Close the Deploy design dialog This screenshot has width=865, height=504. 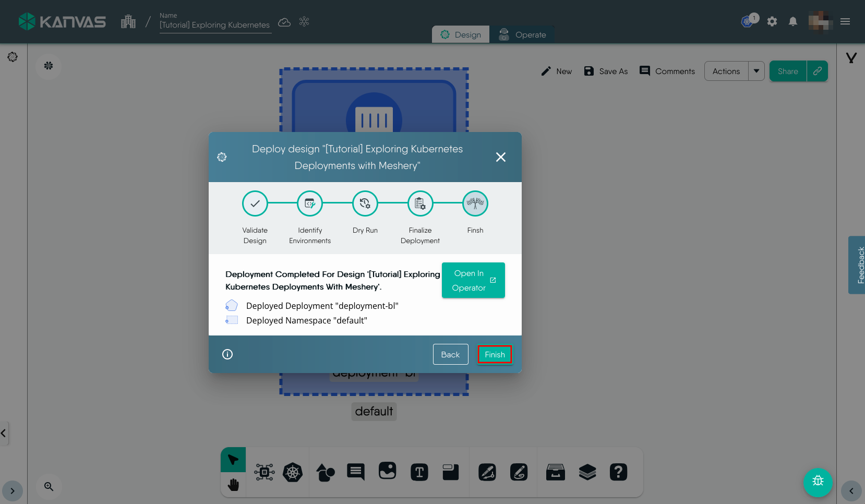[x=500, y=157]
